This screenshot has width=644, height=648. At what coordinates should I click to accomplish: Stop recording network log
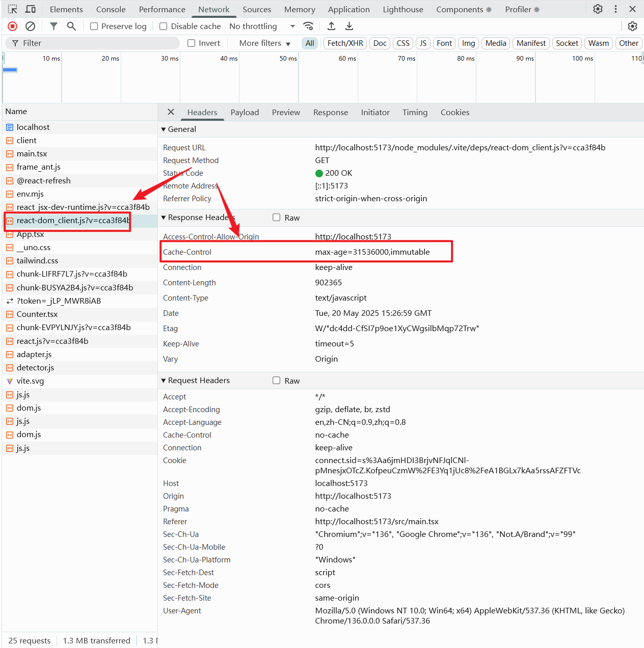click(x=13, y=26)
